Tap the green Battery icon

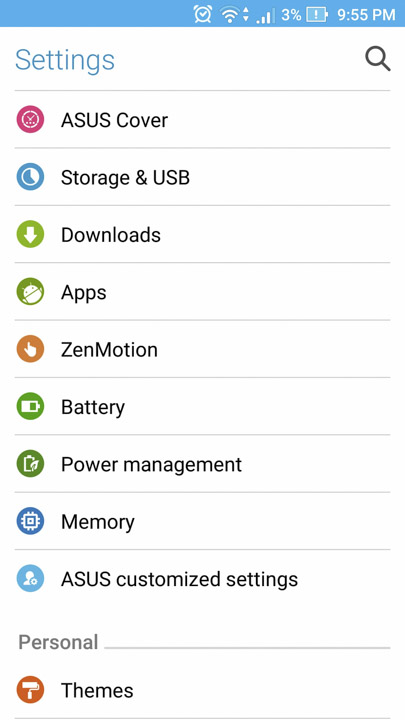click(x=30, y=406)
